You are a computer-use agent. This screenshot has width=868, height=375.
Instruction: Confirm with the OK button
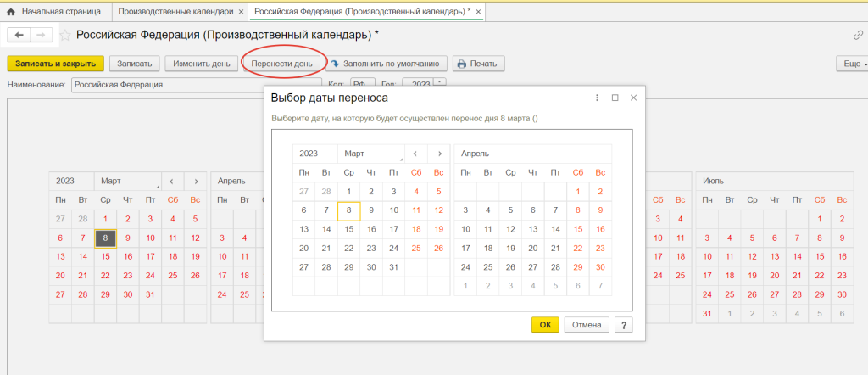(x=545, y=325)
